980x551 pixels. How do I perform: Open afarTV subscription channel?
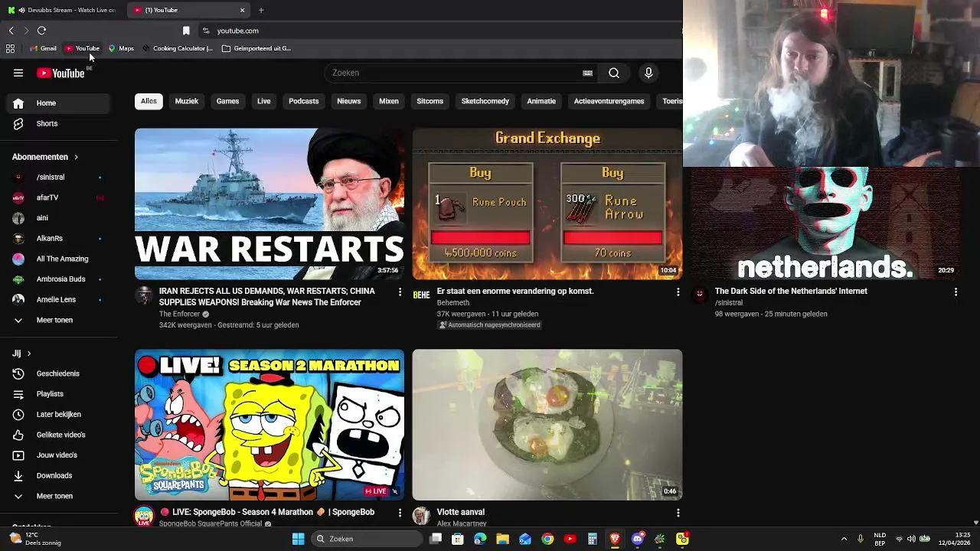click(59, 197)
